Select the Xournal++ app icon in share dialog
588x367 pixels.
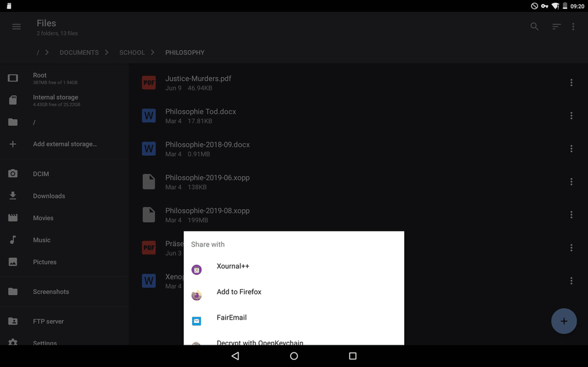coord(196,269)
